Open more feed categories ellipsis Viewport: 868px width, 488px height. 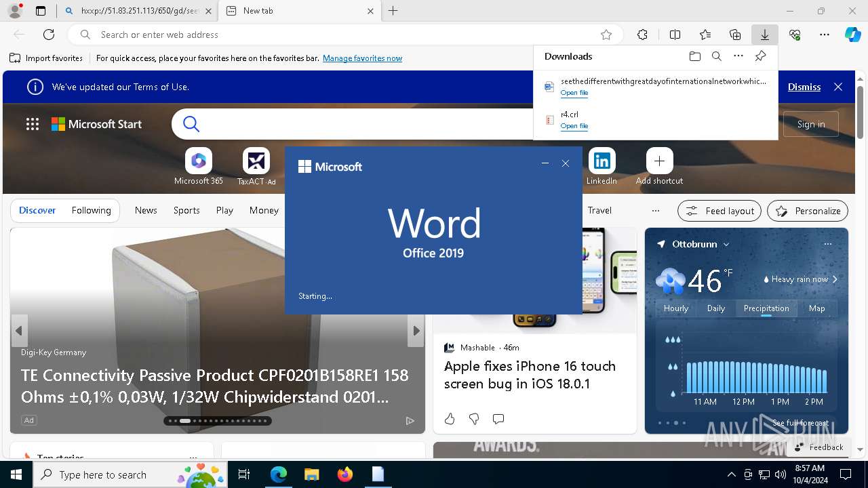coord(655,211)
